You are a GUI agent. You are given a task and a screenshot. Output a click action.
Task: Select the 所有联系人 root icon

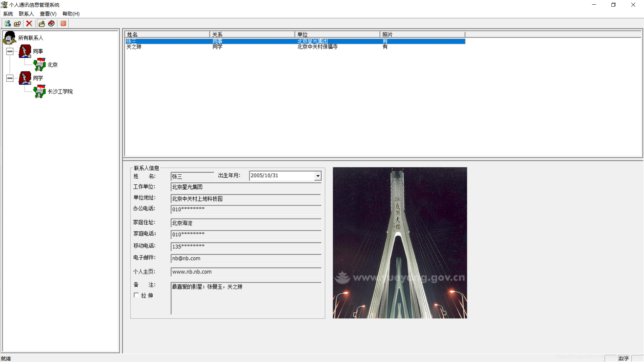tap(9, 38)
